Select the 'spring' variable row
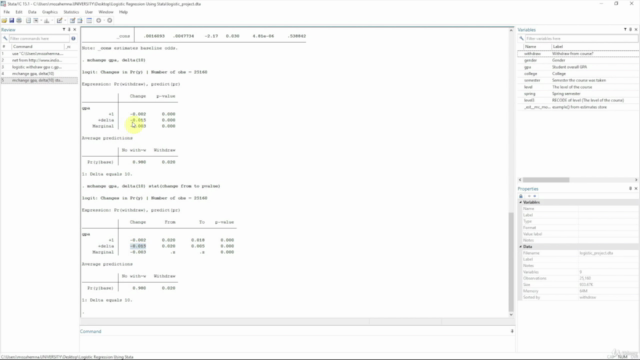640x360 pixels. tap(578, 93)
